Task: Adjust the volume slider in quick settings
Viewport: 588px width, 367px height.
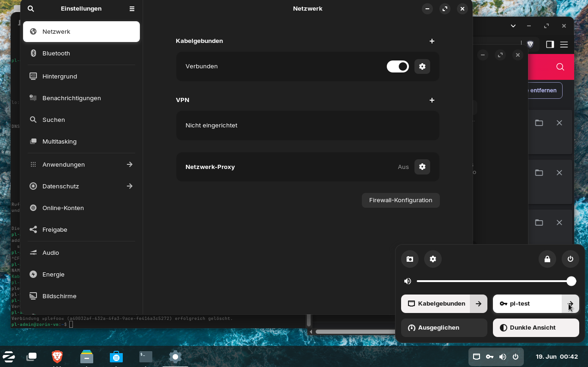Action: coord(494,281)
